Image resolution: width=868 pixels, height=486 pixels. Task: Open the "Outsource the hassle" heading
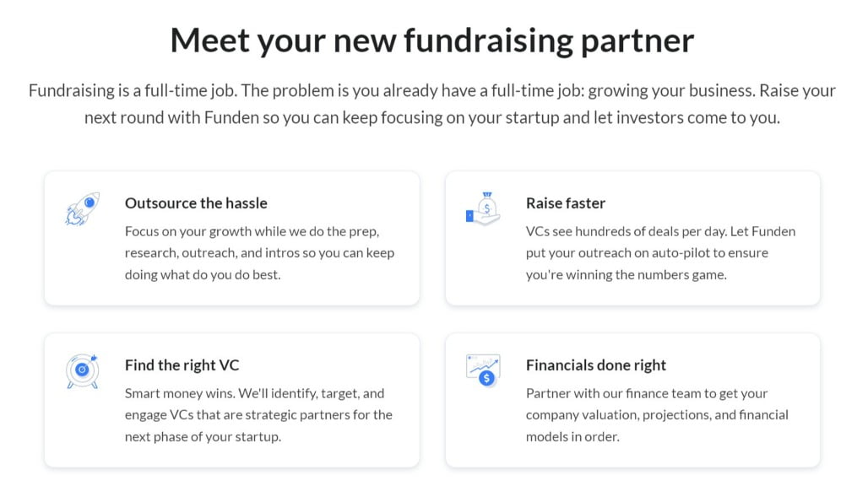196,203
